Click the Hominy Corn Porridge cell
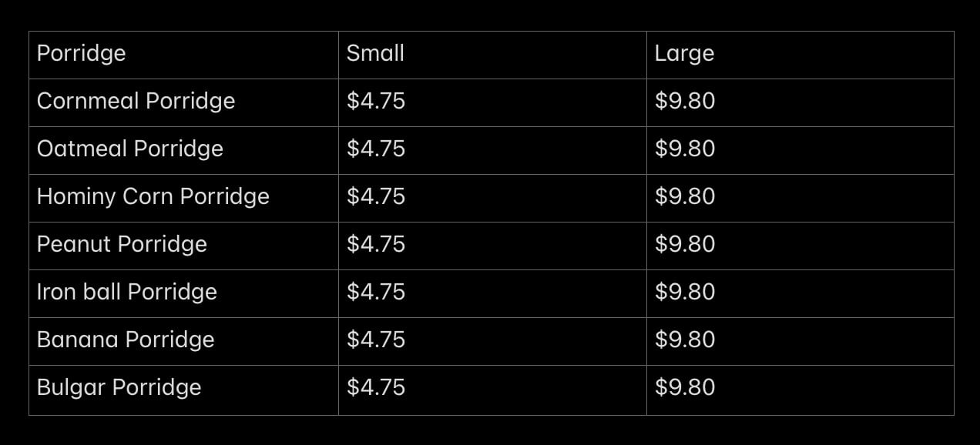 (x=183, y=198)
